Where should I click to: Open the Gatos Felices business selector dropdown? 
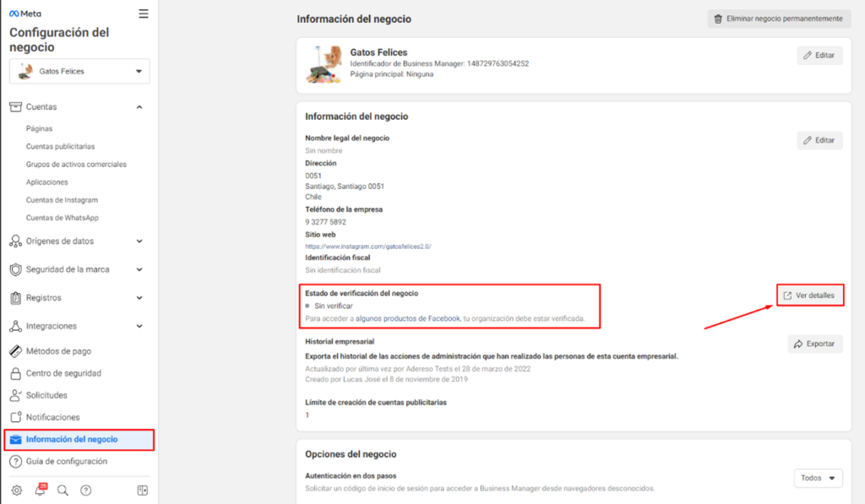pos(79,72)
